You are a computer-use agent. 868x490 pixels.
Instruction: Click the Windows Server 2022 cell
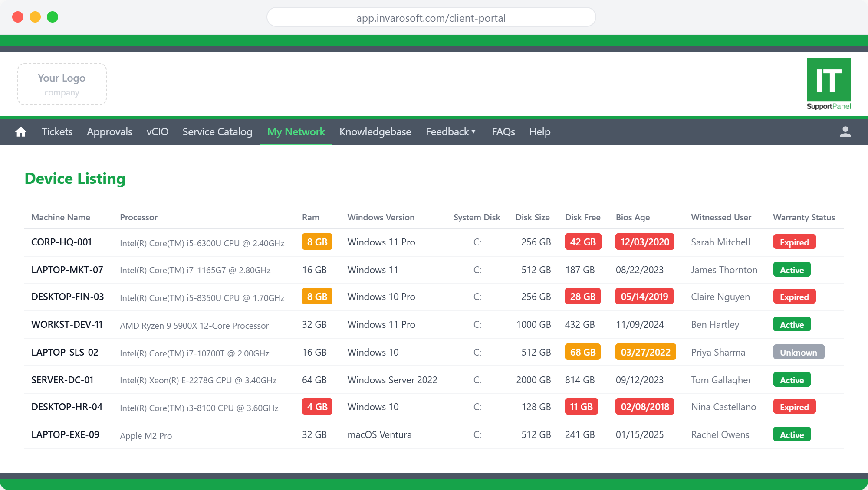click(x=392, y=380)
